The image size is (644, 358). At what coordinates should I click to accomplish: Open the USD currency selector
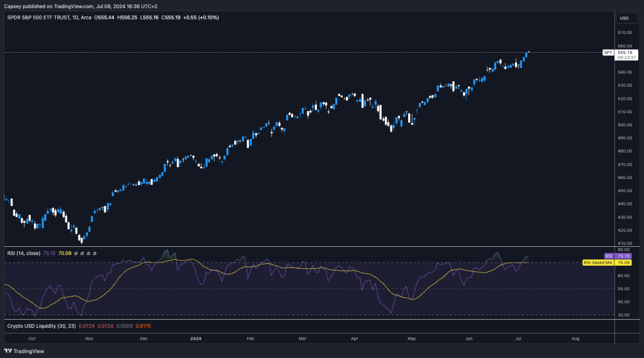624,18
